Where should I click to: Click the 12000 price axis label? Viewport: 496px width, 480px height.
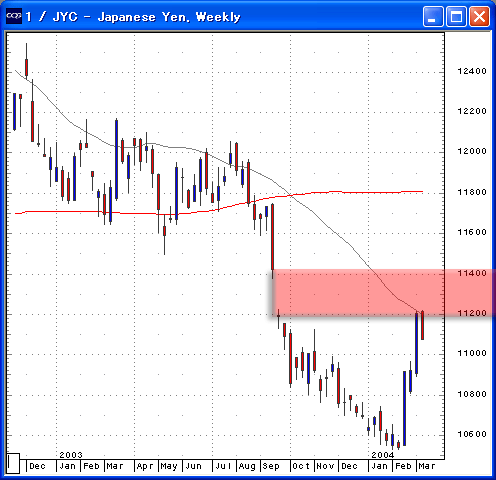click(x=472, y=151)
